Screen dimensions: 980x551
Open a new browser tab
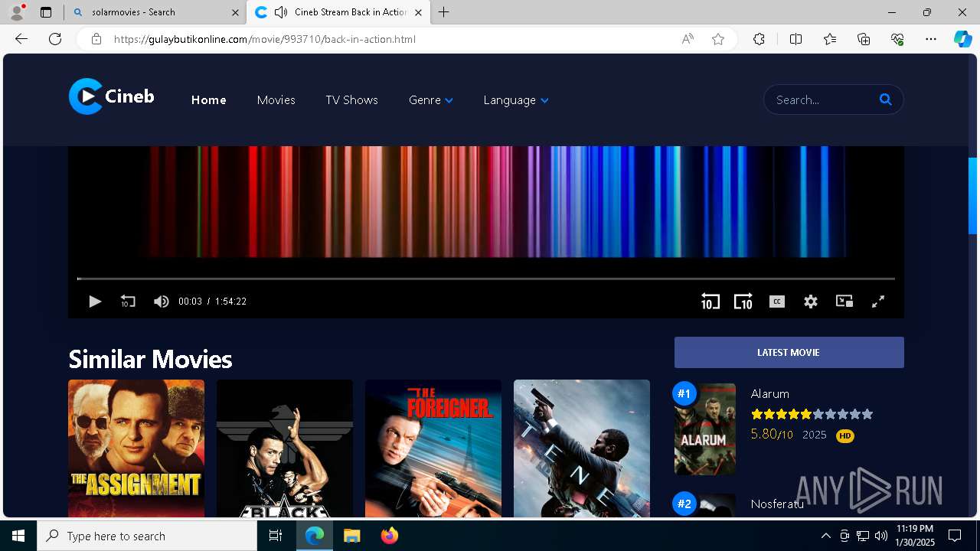444,12
